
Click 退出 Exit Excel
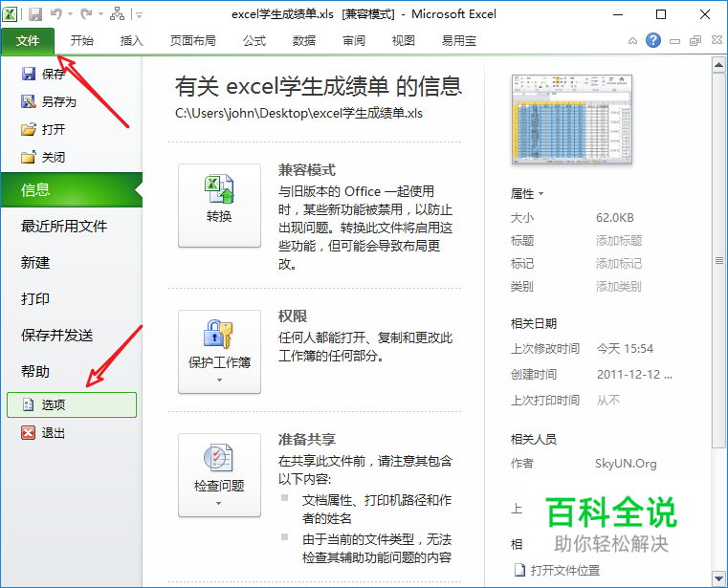click(44, 433)
